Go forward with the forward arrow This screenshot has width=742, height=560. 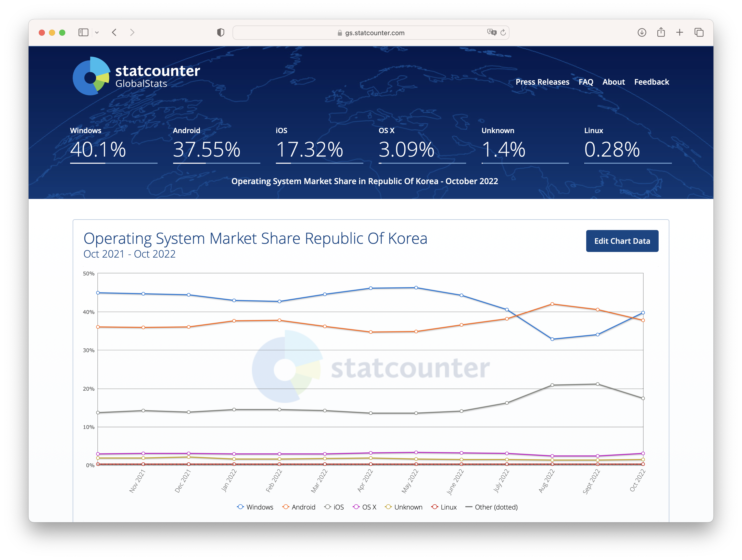pyautogui.click(x=132, y=33)
